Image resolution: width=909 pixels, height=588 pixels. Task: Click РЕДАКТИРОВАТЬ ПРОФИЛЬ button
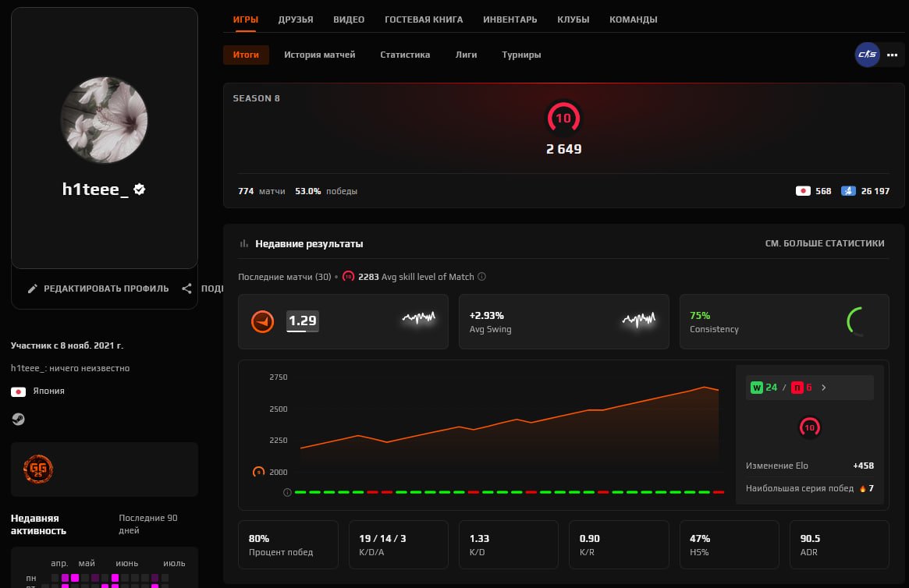98,289
